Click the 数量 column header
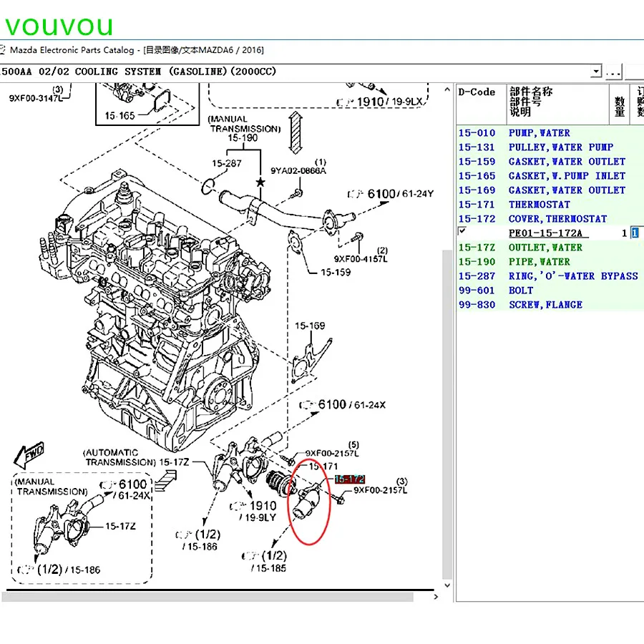Screen dimensions: 644x644 (620, 104)
